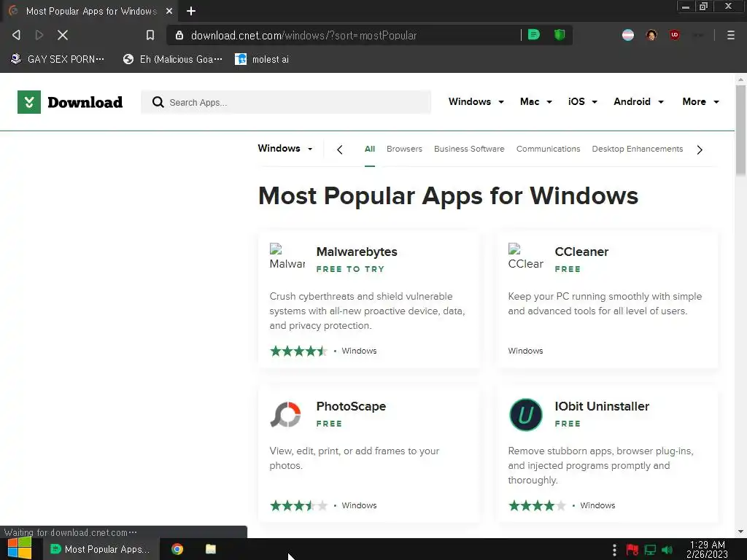
Task: Focus the Search Apps input field
Action: [x=286, y=102]
